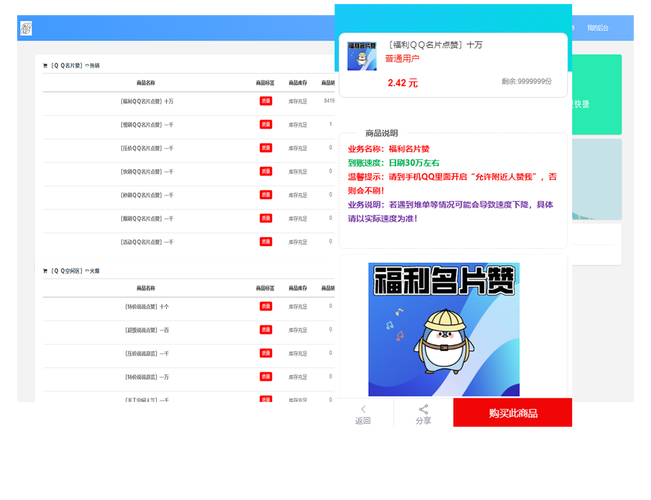Click the red tag in the 说说浏览 一万 row
The width and height of the screenshot is (651, 500).
click(266, 377)
